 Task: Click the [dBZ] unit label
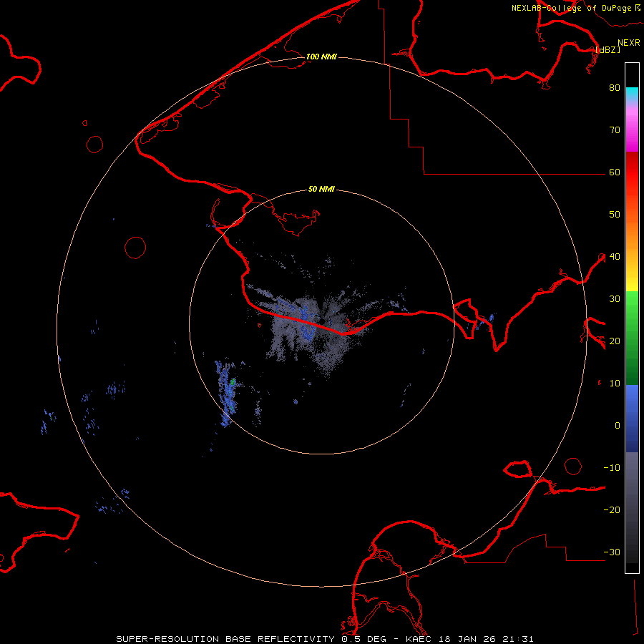click(608, 49)
